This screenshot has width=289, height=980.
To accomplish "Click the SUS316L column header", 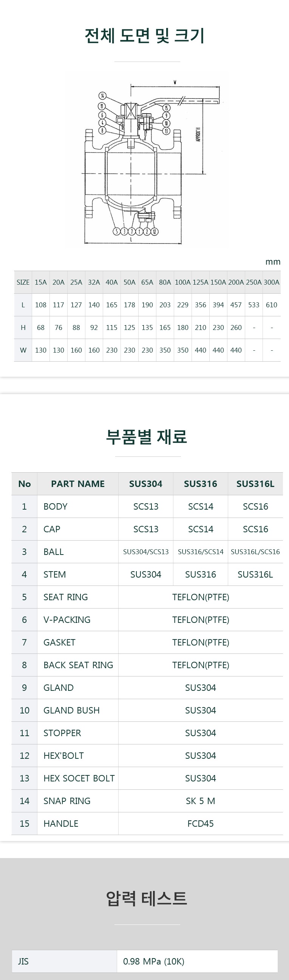I will click(255, 484).
